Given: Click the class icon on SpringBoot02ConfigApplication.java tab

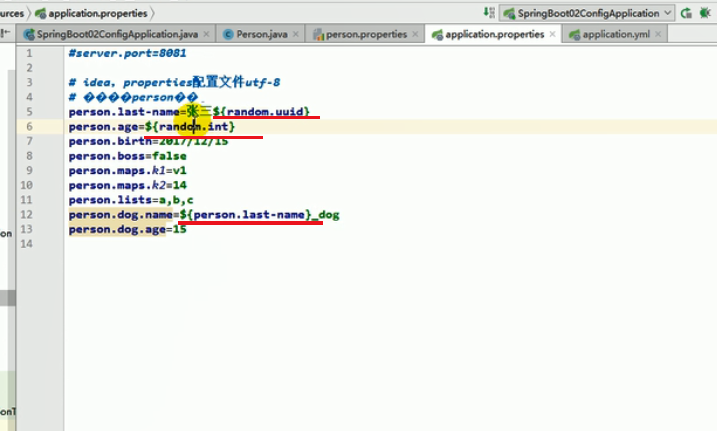Looking at the screenshot, I should pyautogui.click(x=29, y=34).
